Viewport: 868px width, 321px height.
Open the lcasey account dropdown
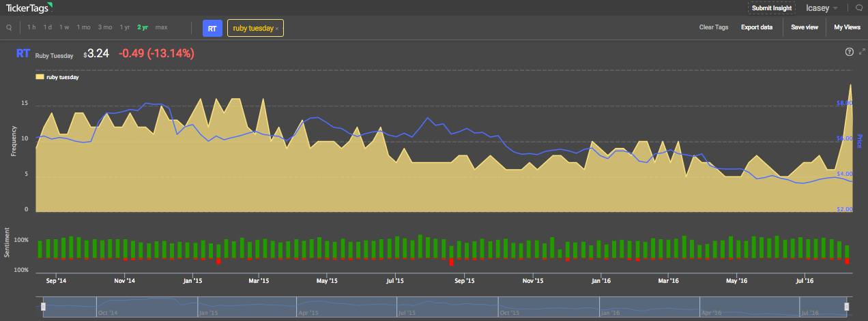coord(822,8)
